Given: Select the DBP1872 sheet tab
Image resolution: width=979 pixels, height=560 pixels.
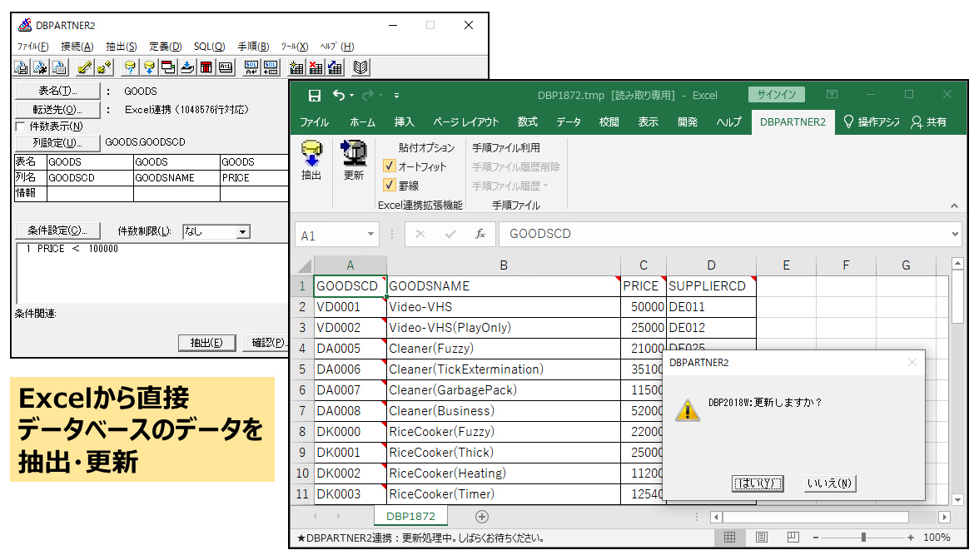Looking at the screenshot, I should click(x=410, y=516).
